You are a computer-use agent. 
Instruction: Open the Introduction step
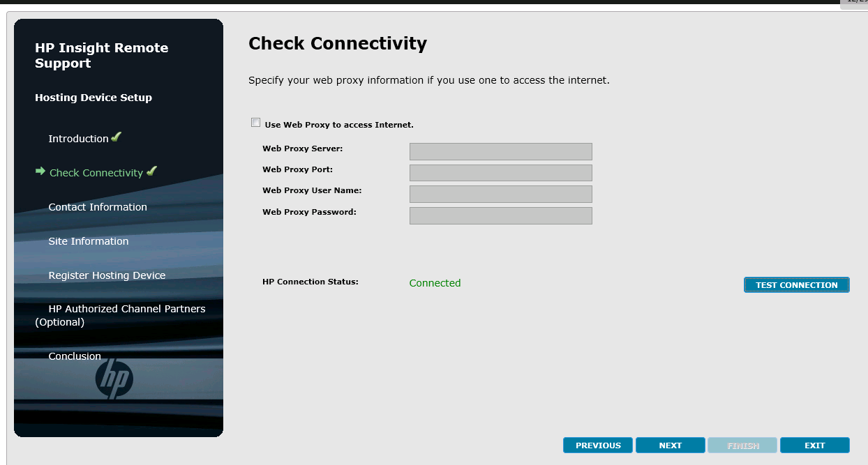(x=78, y=139)
